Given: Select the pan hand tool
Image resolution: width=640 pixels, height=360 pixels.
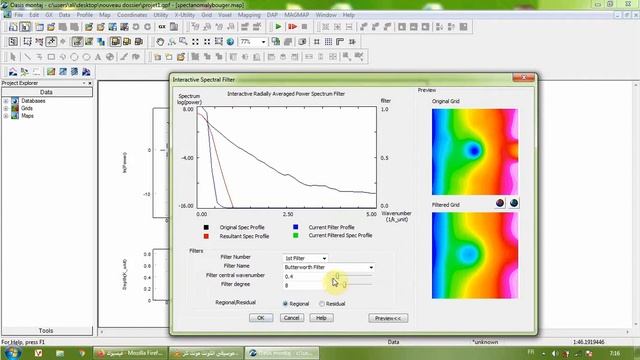Looking at the screenshot, I should click(160, 42).
